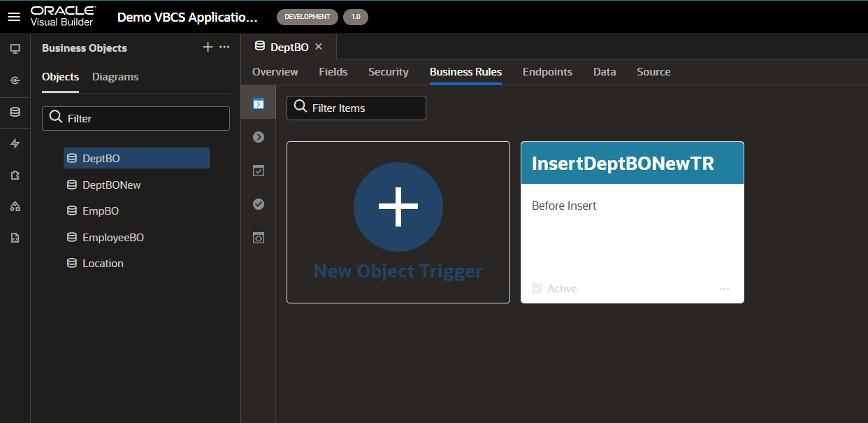The image size is (868, 423).
Task: Select the Business Objects navigator icon
Action: click(15, 112)
